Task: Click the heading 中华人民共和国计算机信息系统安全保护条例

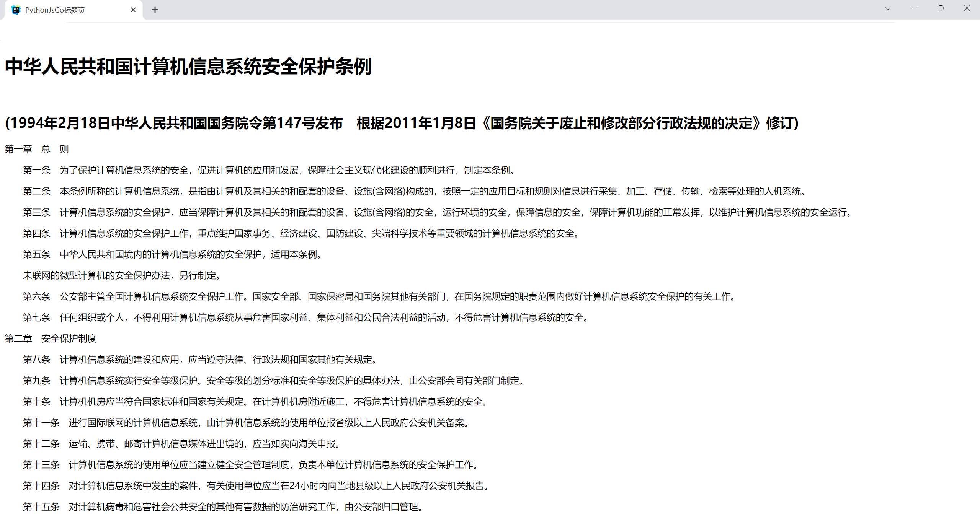Action: [188, 67]
